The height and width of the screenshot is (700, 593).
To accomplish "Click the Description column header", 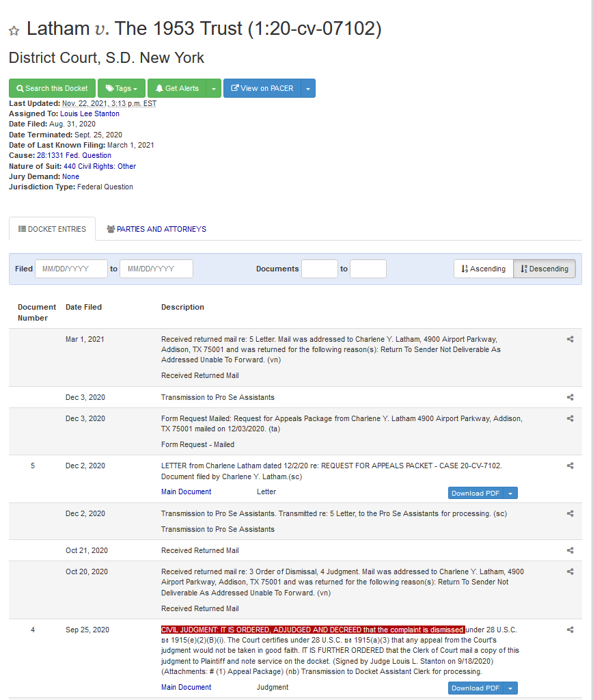I will click(x=182, y=307).
